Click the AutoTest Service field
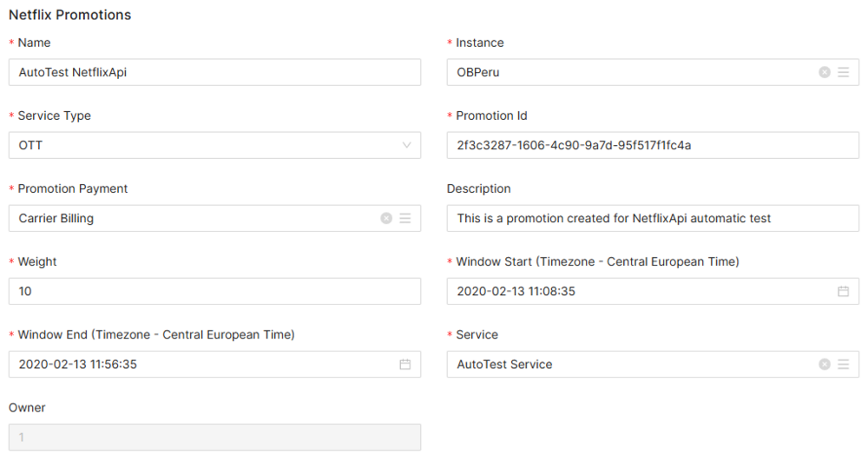The height and width of the screenshot is (461, 868). 629,364
